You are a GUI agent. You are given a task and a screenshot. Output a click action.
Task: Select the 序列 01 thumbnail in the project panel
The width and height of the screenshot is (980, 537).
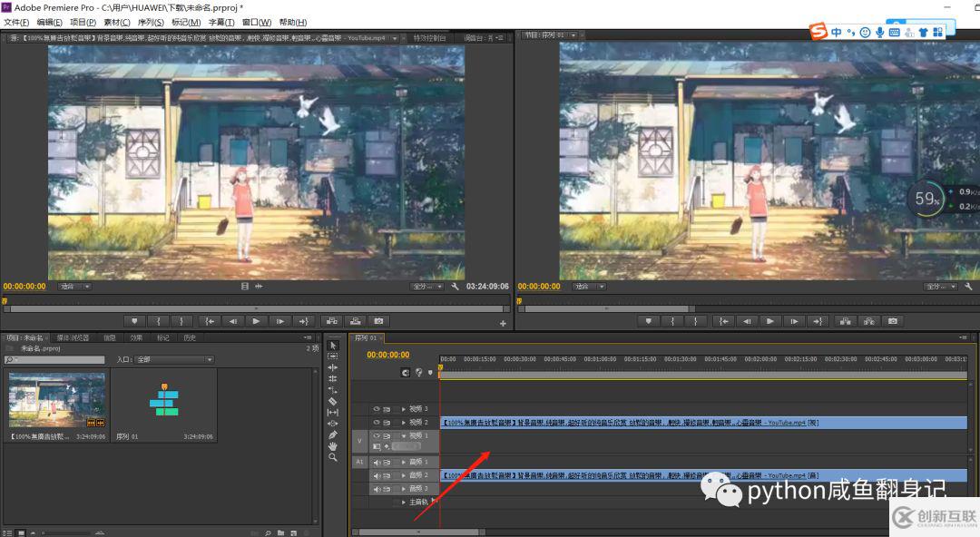tap(163, 399)
